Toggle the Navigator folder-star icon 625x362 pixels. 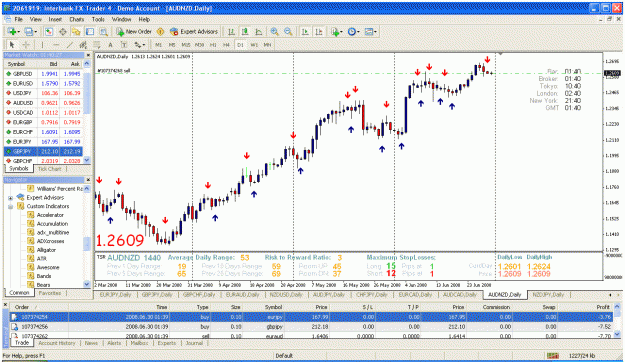tap(76, 31)
